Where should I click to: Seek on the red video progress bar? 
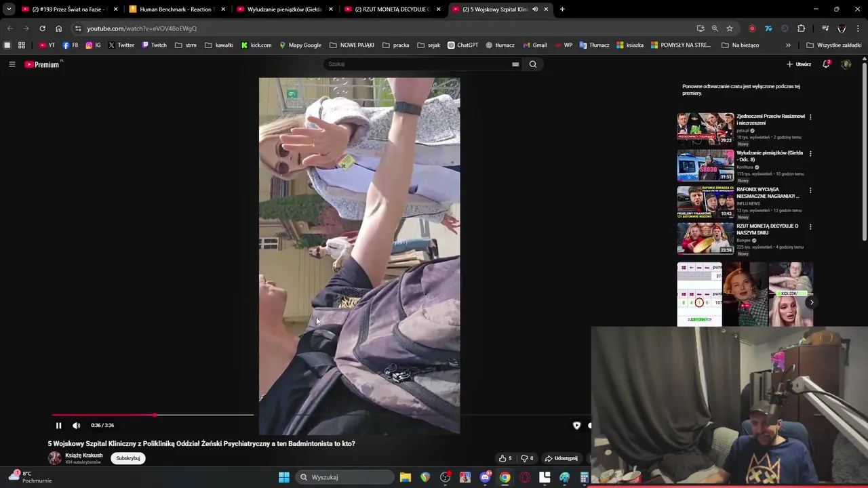[x=153, y=415]
